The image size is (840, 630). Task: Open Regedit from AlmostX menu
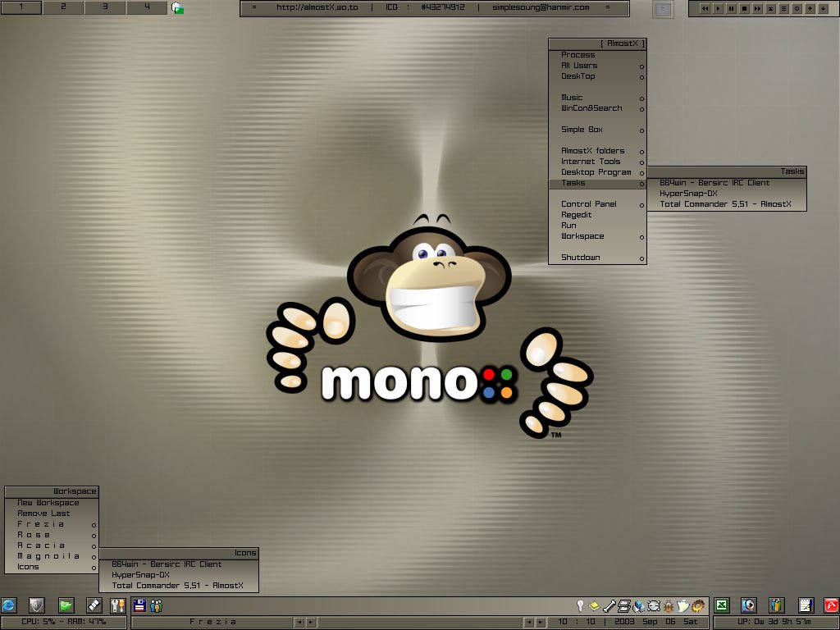tap(597, 216)
